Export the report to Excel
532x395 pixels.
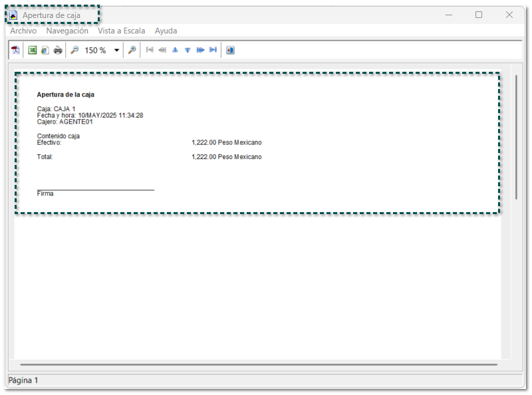[32, 50]
